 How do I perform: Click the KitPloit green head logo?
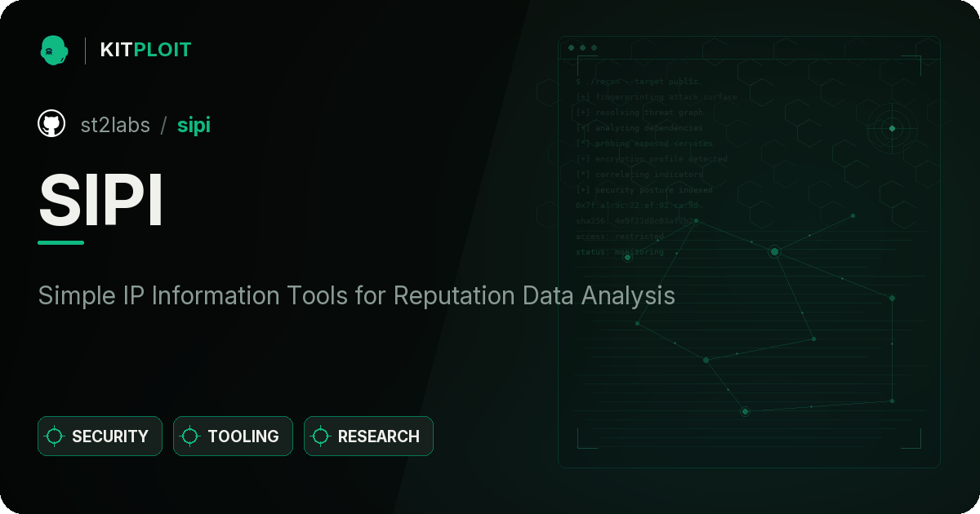[54, 50]
